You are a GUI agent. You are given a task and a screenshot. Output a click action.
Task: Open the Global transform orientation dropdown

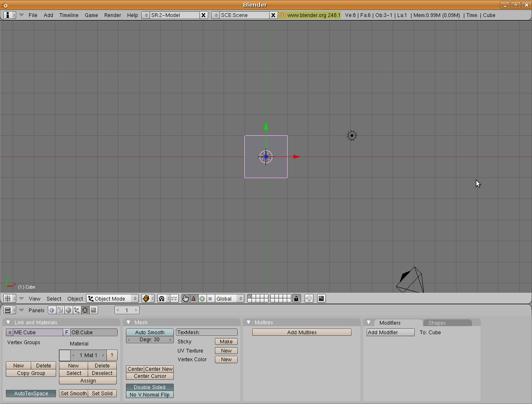229,299
